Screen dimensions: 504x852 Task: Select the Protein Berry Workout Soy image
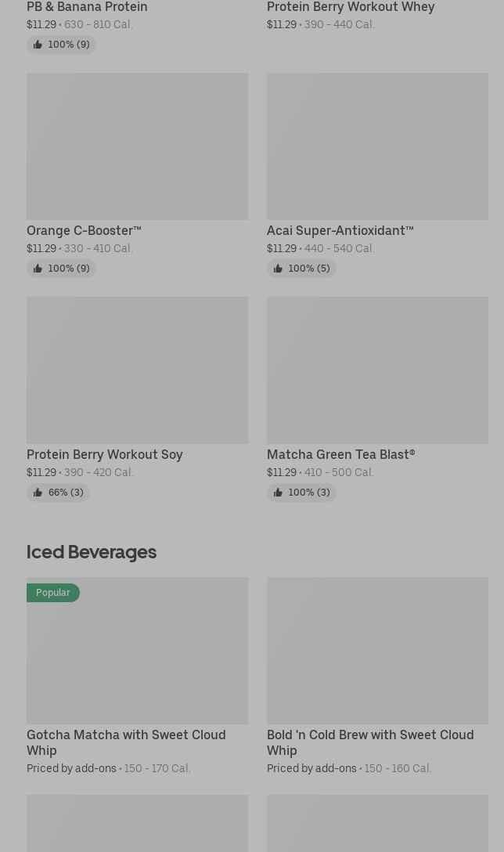click(x=137, y=370)
